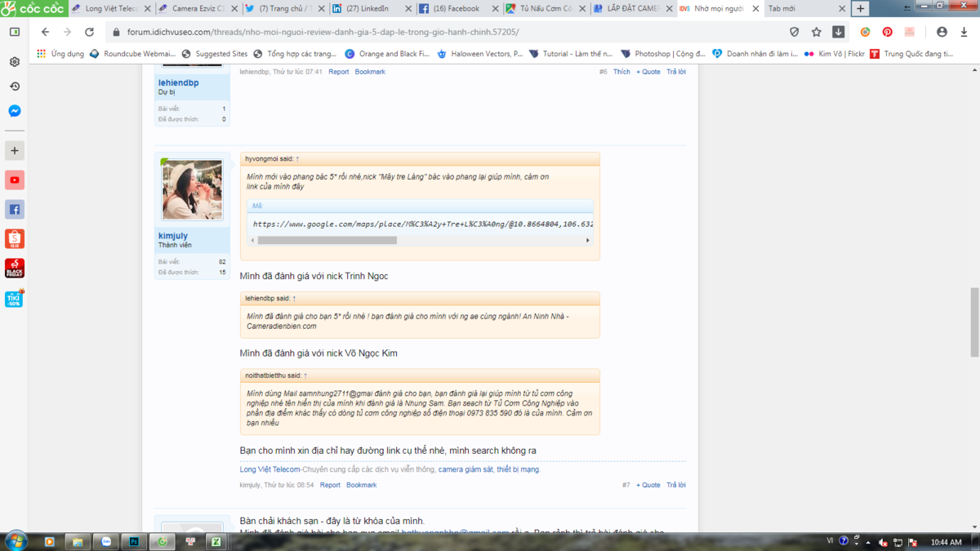This screenshot has height=551, width=980.
Task: Click the shield protection icon in address bar
Action: [x=795, y=32]
